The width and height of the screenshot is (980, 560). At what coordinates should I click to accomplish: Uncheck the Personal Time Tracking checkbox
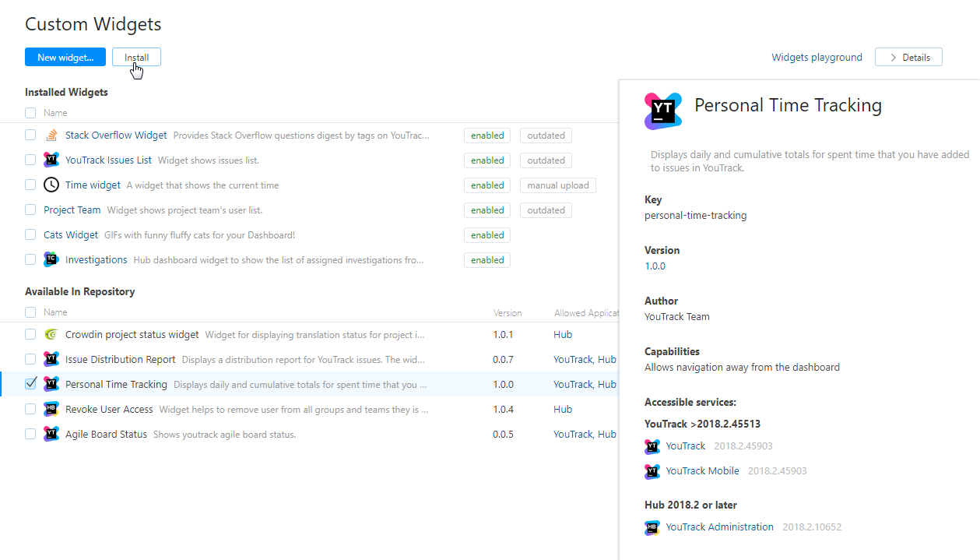(x=30, y=384)
